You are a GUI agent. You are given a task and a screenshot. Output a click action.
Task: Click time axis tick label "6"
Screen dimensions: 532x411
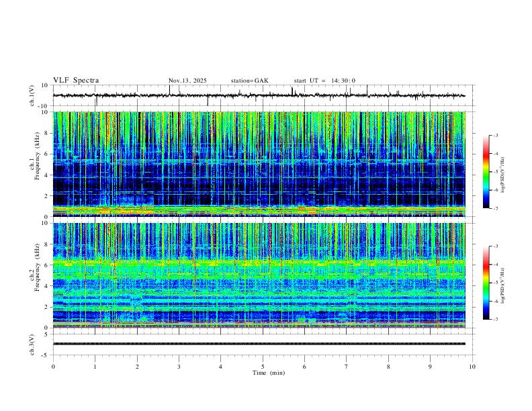305,367
